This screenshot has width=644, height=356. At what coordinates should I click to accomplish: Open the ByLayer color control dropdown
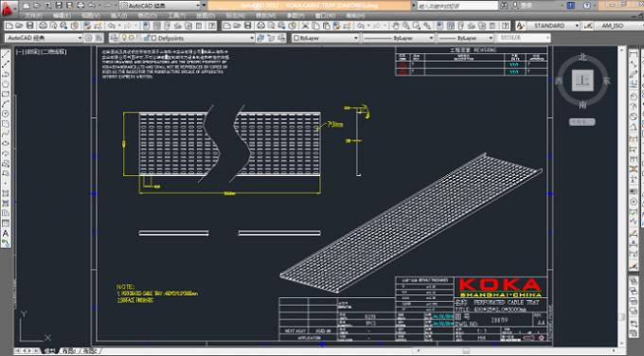pos(356,38)
